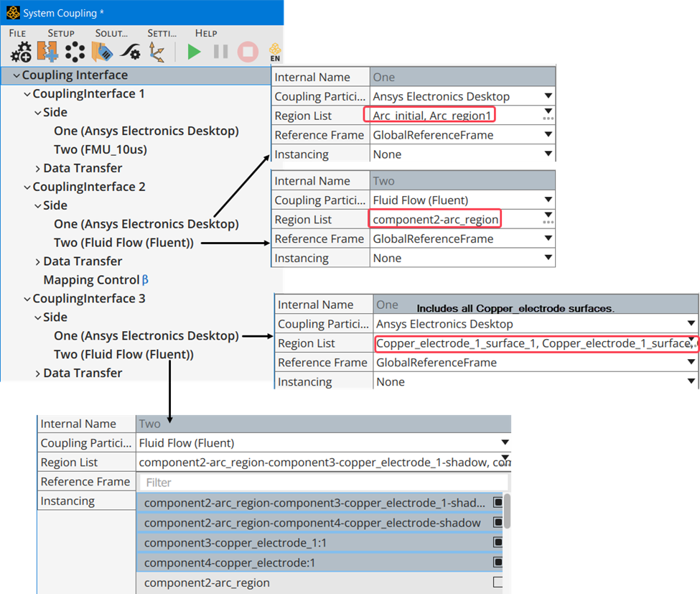Click the Filter input field

tap(322, 483)
